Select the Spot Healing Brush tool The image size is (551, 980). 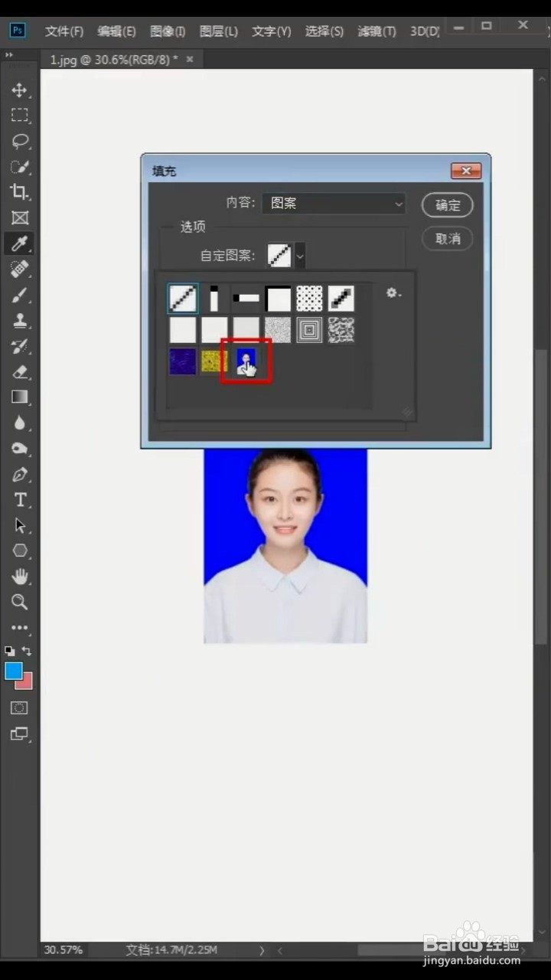click(x=19, y=269)
